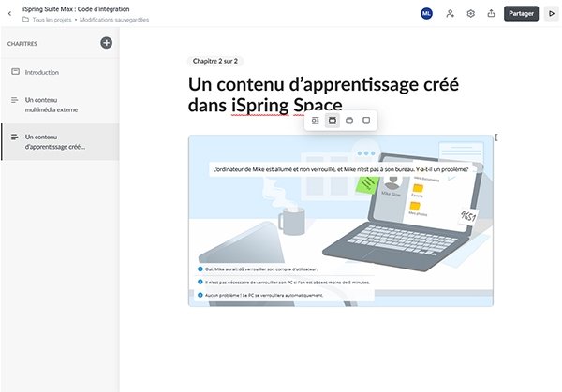562x392 pixels.
Task: Choose the full-width embed layout icon
Action: point(366,121)
